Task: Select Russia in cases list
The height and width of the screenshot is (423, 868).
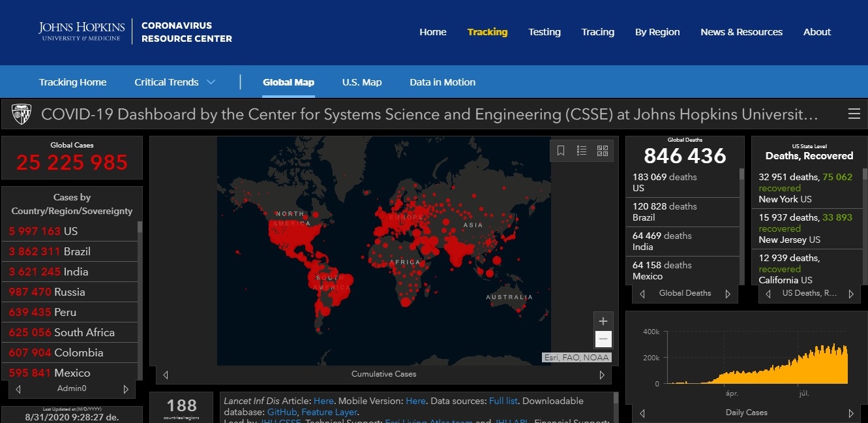Action: point(69,292)
